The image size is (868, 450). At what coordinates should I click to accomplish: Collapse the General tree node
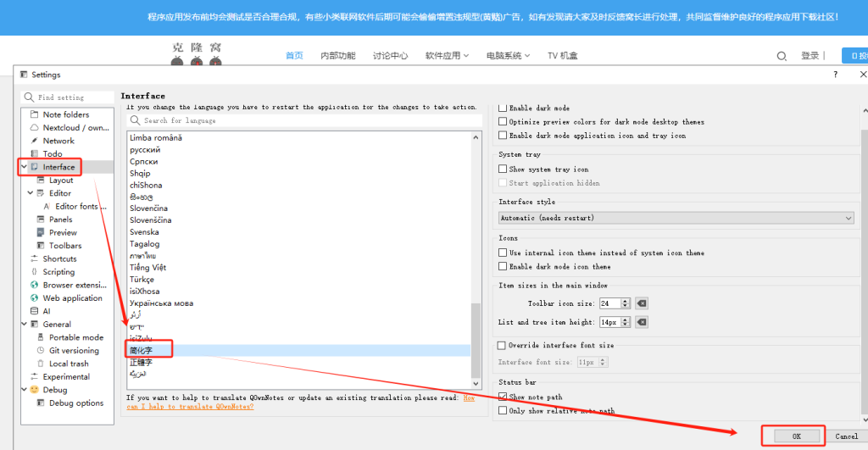[x=25, y=324]
